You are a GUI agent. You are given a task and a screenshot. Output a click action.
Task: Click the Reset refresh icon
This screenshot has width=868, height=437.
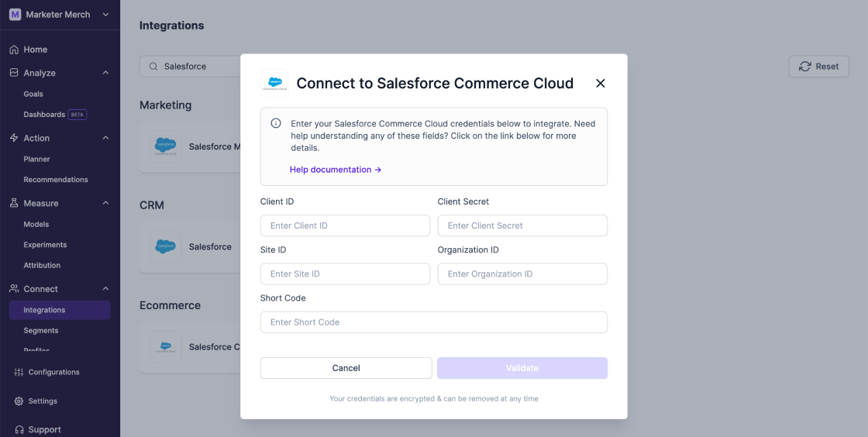[x=805, y=67]
